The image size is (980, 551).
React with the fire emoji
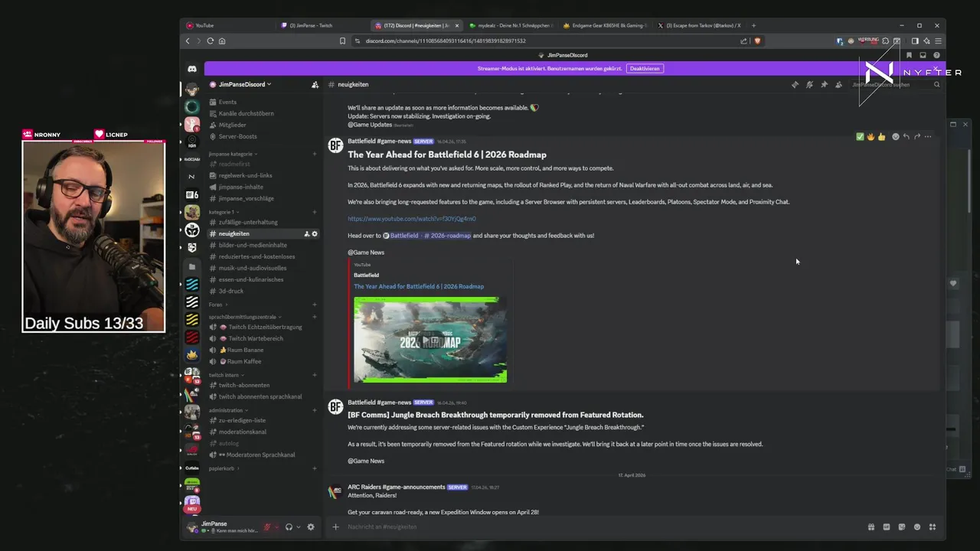(871, 137)
